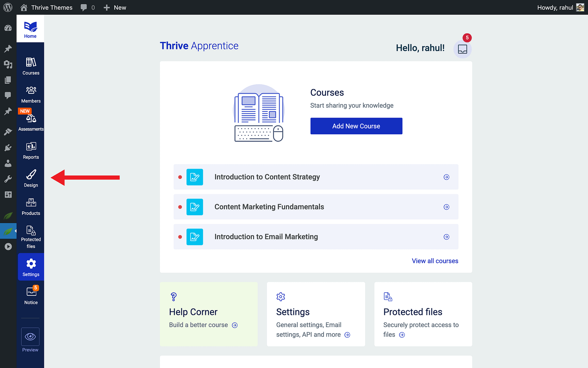588x368 pixels.
Task: Open the inbox notification icon near Hello rahul
Action: pos(462,49)
